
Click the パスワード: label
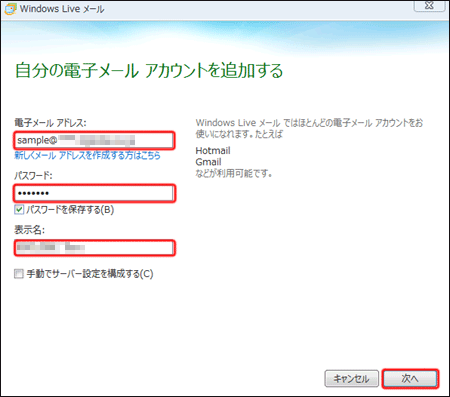(x=33, y=175)
